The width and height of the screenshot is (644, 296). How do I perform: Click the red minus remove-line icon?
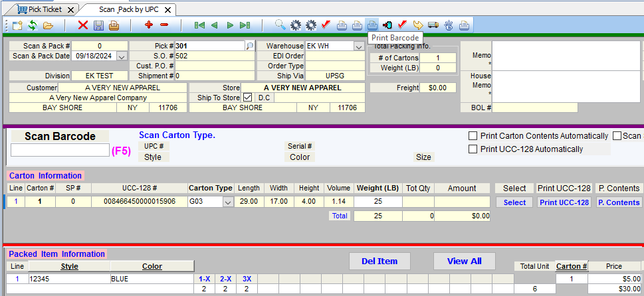click(164, 25)
